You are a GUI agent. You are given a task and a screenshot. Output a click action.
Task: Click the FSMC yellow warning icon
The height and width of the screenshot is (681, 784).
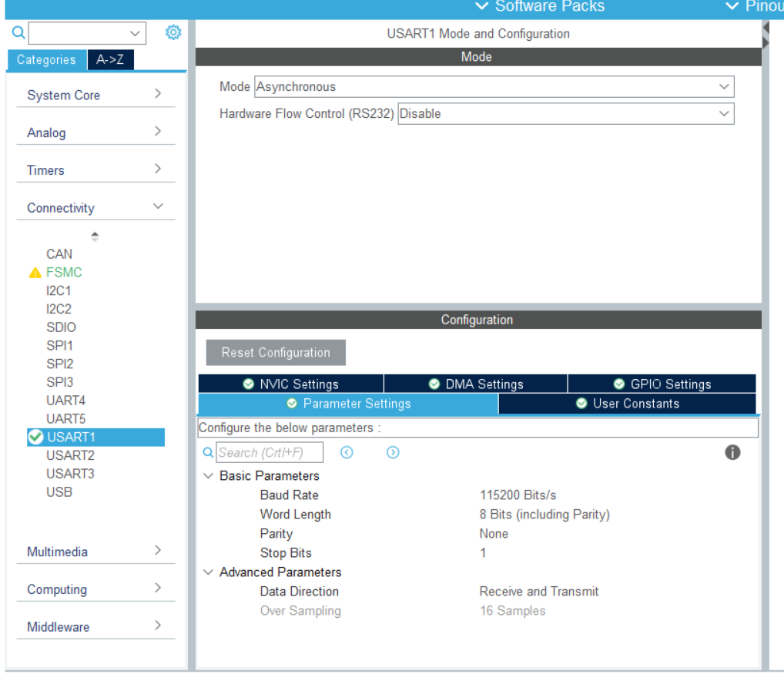tap(35, 273)
